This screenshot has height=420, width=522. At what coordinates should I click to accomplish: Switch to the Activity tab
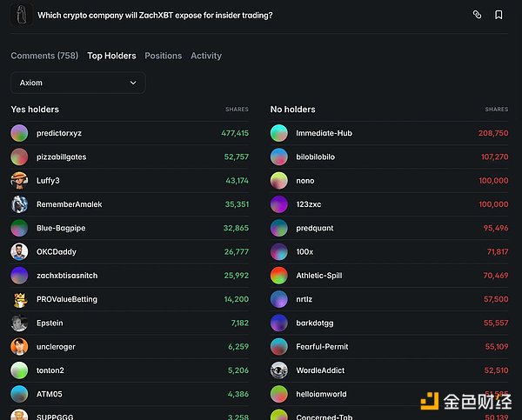point(206,56)
